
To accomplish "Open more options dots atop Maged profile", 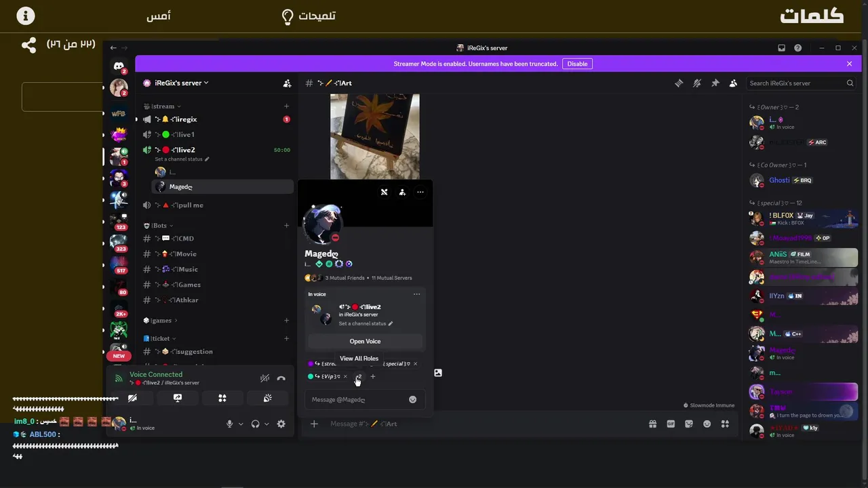I will coord(420,192).
